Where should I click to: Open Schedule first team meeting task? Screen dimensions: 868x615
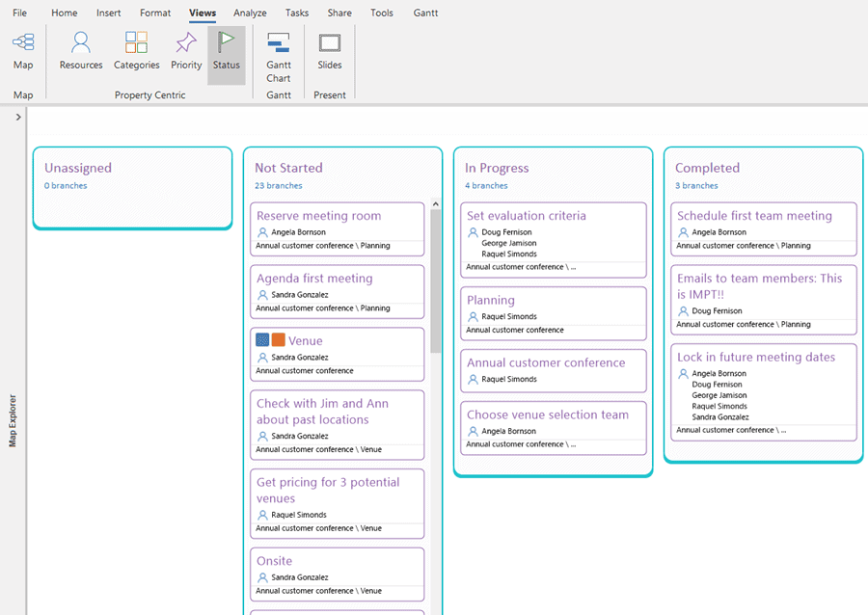click(x=754, y=216)
